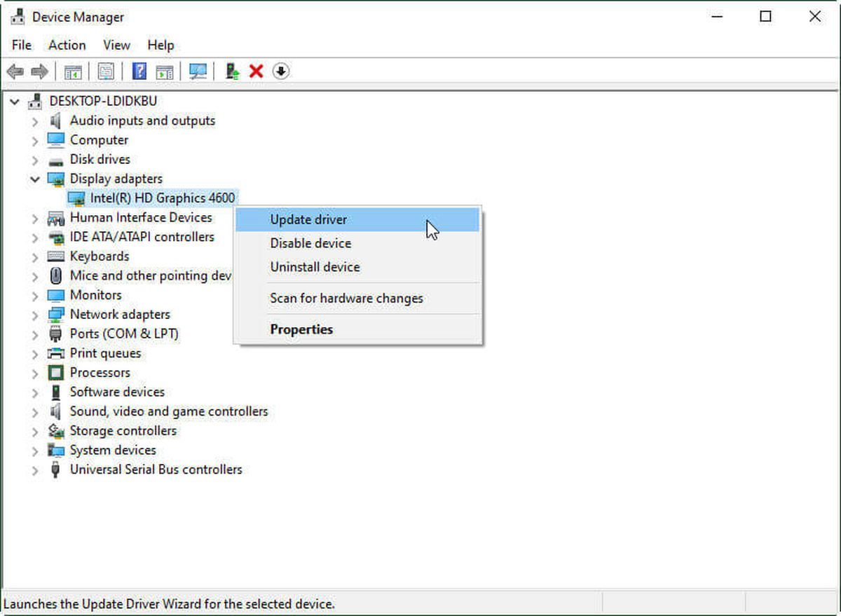Choose Uninstall device in context menu
841x616 pixels.
357,267
